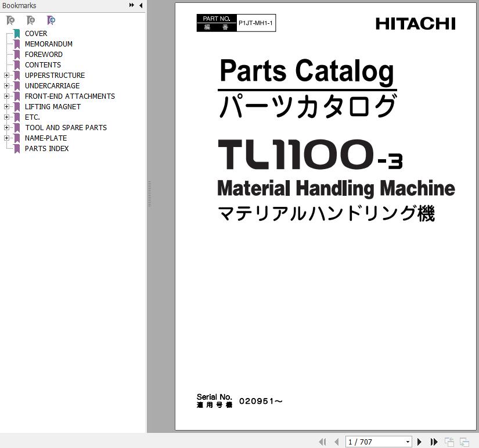
Task: Expand the FRONT-END ATTACHMENTS plus box
Action: (x=6, y=96)
